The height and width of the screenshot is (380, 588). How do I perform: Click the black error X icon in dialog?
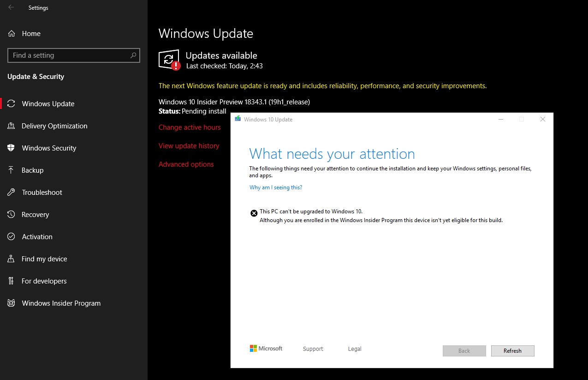(x=254, y=213)
